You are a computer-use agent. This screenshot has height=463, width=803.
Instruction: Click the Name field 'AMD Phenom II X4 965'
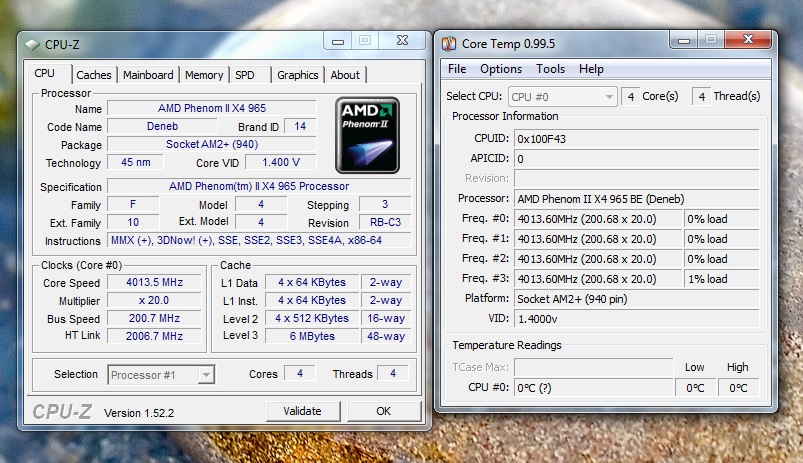click(212, 108)
